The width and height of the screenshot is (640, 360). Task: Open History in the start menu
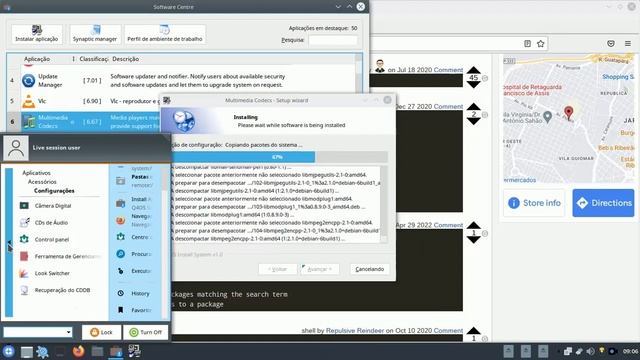(x=135, y=293)
